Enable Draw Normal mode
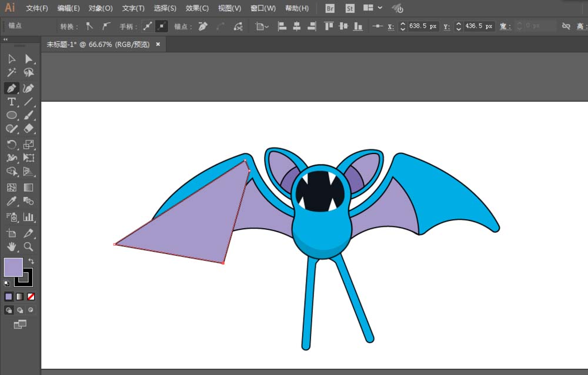Screen dimensions: 588x375 tap(9, 310)
